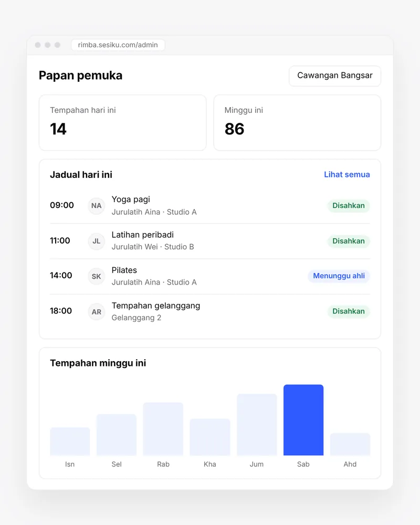Viewport: 420px width, 525px height.
Task: Click the number 14 under Tempahan hari ini
Action: pyautogui.click(x=58, y=129)
